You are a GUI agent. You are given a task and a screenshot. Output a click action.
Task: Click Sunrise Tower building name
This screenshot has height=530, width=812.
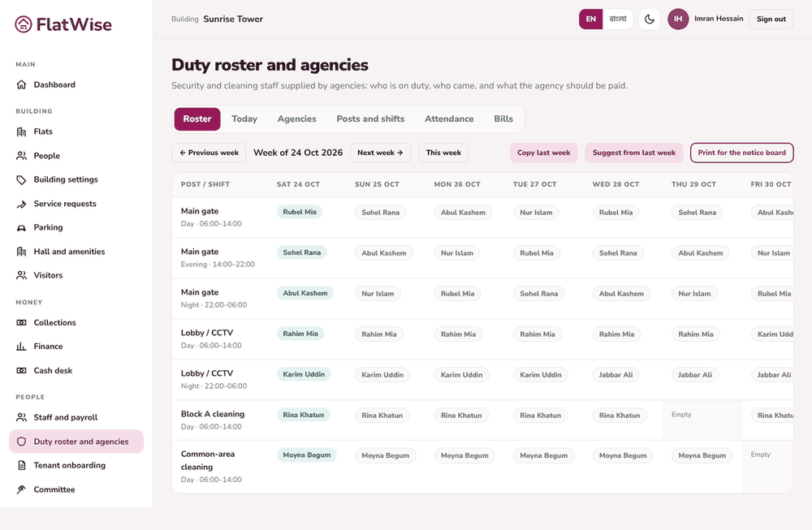click(233, 19)
